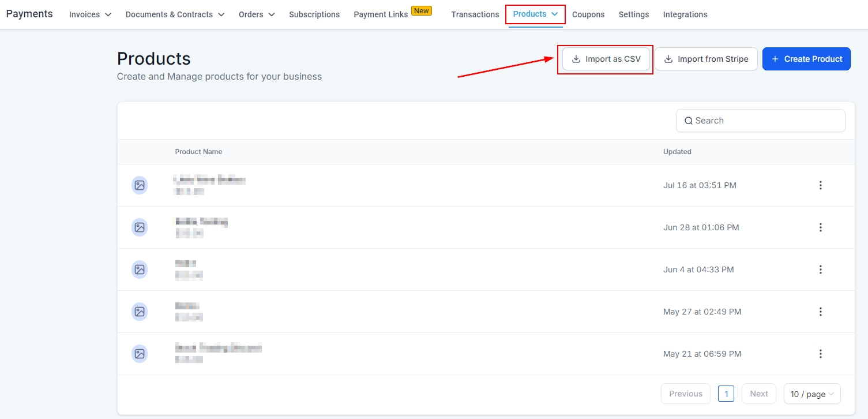Screen dimensions: 868x419
Task: Open three-dot menu for Jul 16 product
Action: click(820, 185)
